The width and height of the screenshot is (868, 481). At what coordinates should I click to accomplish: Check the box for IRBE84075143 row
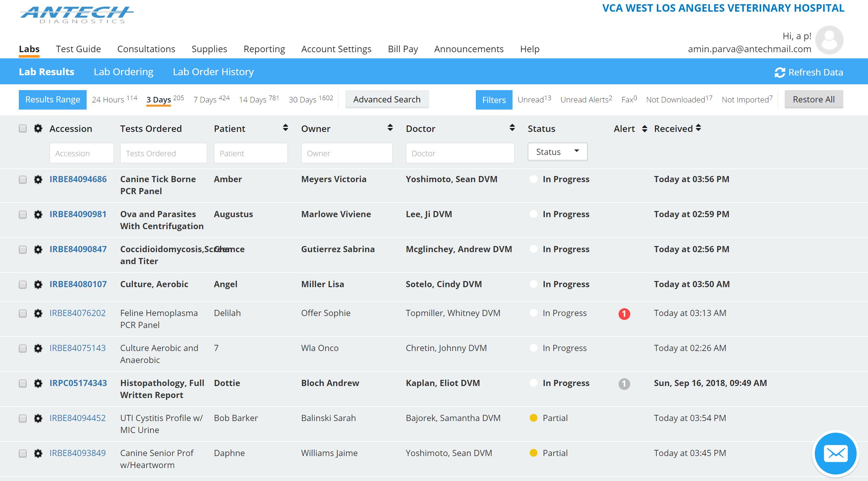tap(23, 349)
